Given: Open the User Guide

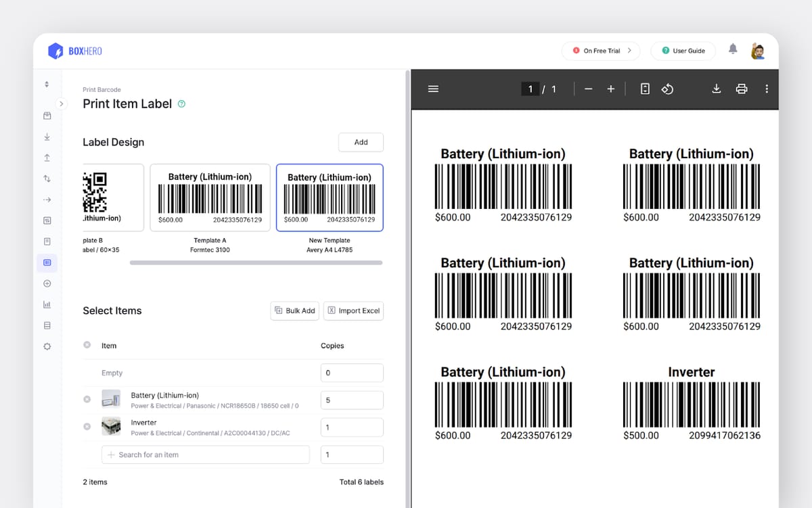Looking at the screenshot, I should click(x=683, y=51).
